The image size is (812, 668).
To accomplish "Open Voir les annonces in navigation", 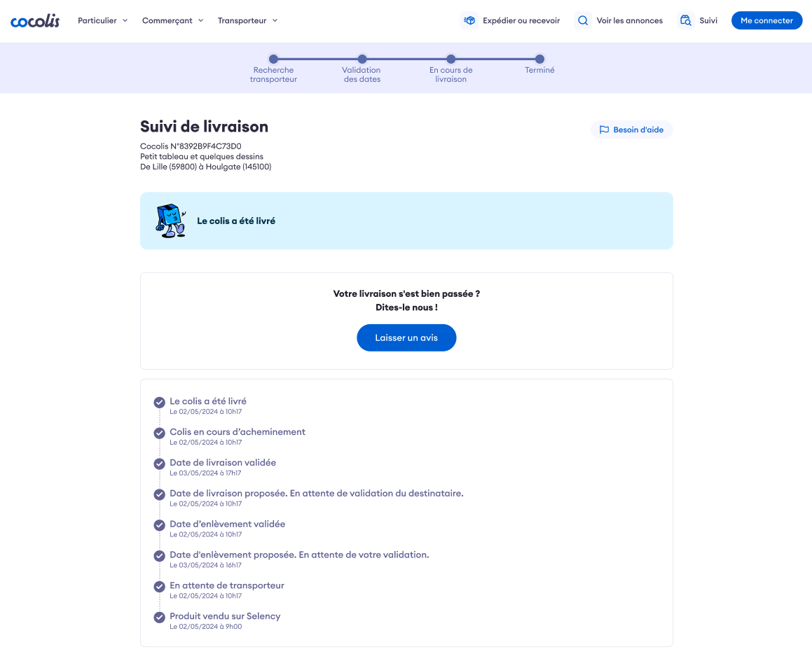I will (x=629, y=20).
